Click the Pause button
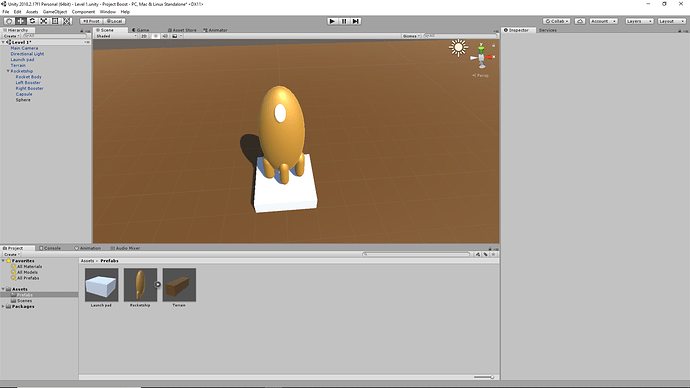The image size is (690, 388). pos(344,21)
